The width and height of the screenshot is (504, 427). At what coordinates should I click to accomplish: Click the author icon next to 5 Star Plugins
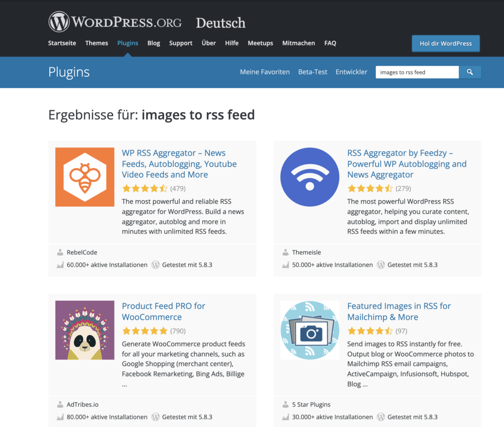coord(285,404)
